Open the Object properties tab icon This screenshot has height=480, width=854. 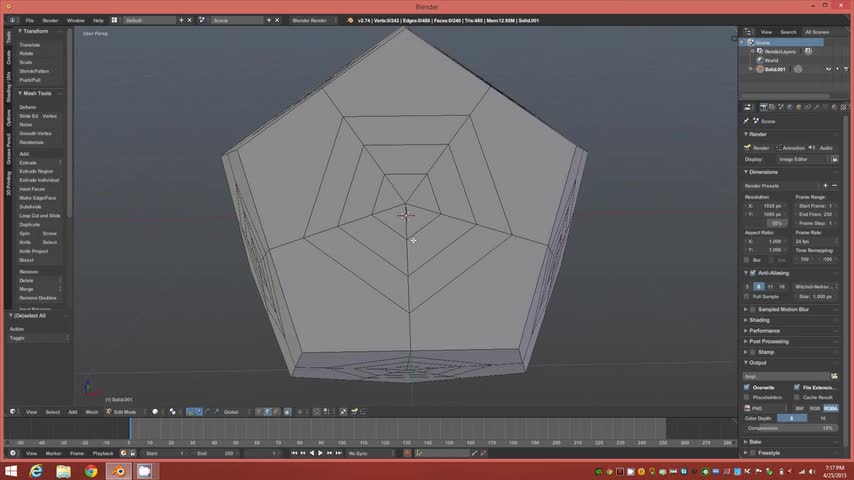coord(798,107)
